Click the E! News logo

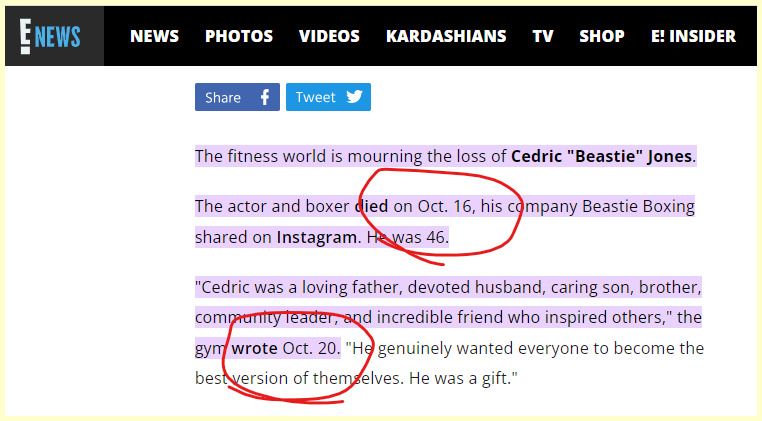click(53, 36)
